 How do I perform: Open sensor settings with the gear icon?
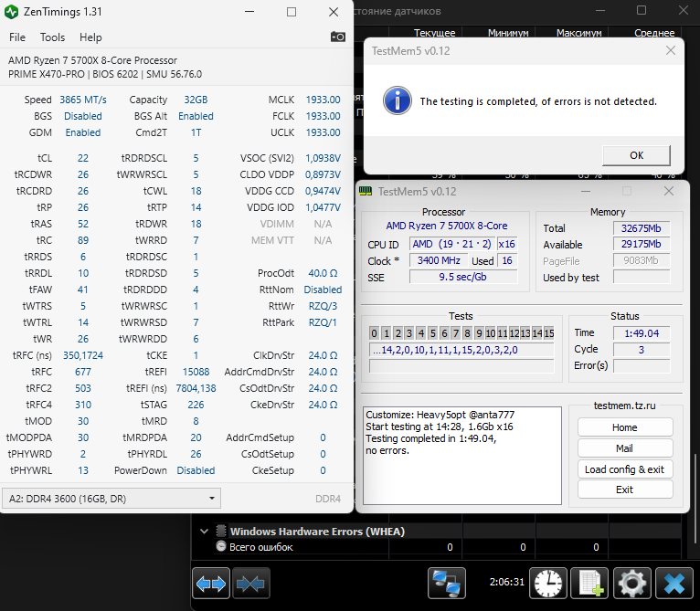(631, 583)
